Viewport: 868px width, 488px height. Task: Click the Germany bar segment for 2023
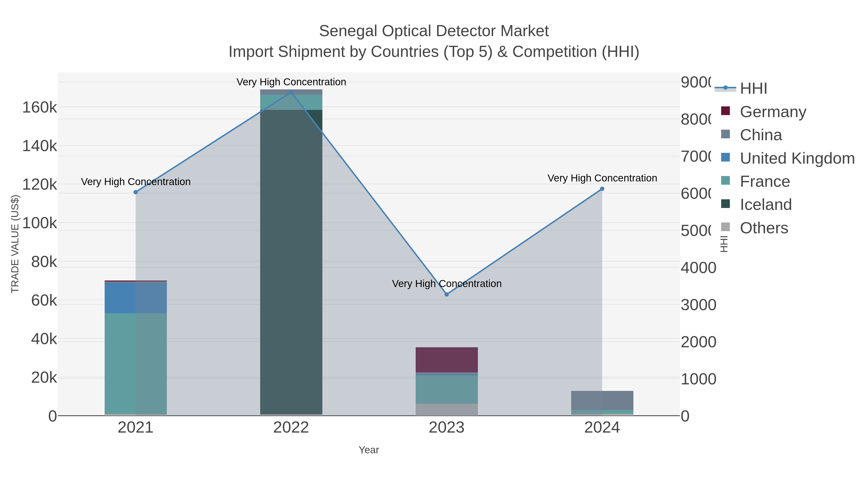coord(447,360)
